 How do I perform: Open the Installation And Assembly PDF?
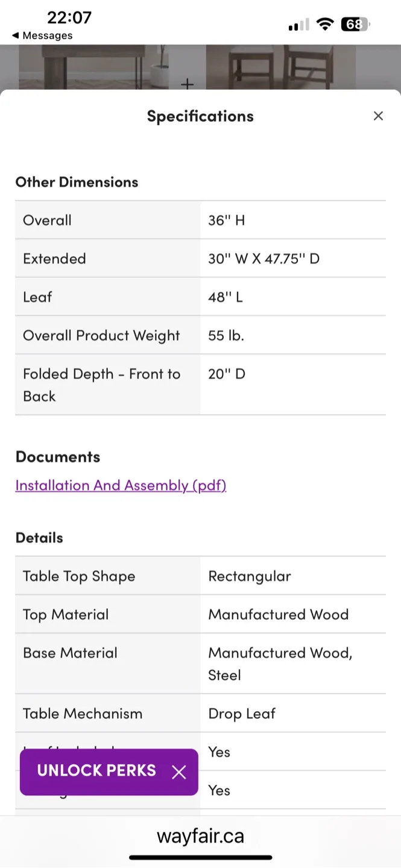point(121,485)
